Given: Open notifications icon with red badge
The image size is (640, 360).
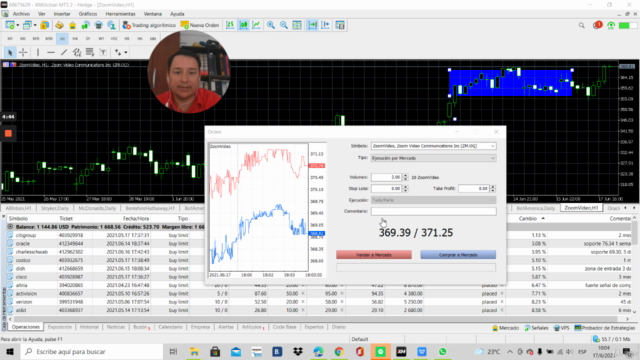Looking at the screenshot, I should (597, 25).
